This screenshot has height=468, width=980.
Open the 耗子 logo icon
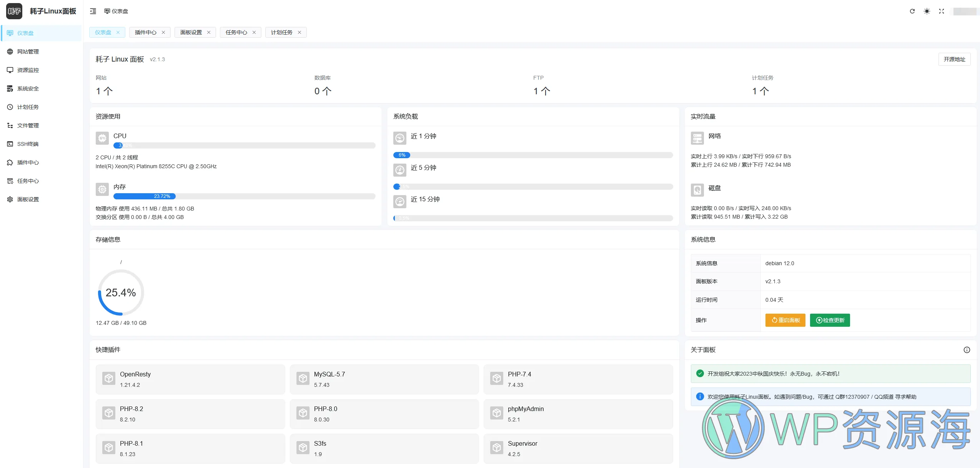pyautogui.click(x=14, y=11)
